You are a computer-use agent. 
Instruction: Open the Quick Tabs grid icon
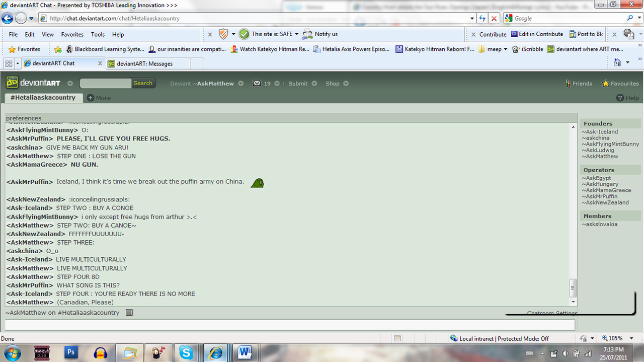click(x=9, y=63)
